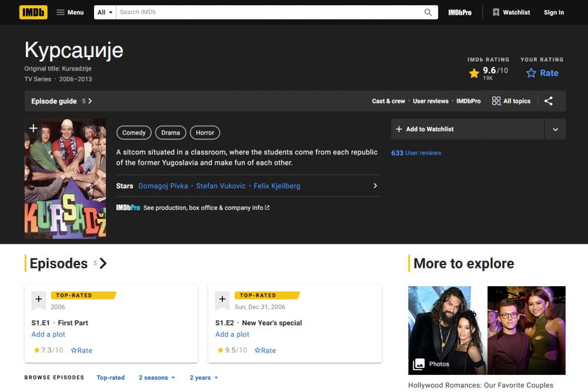Viewport: 588px width, 392px height.
Task: Click the IMDb logo home icon
Action: coord(33,12)
